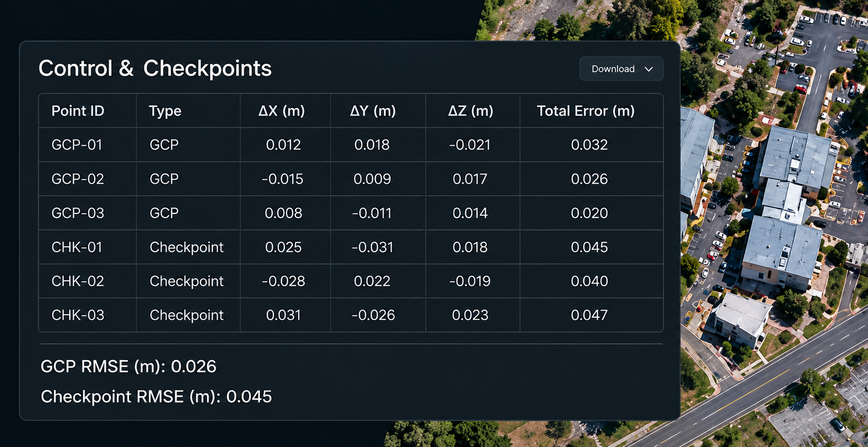Click the Control & Checkpoints panel title
The width and height of the screenshot is (868, 447).
155,69
